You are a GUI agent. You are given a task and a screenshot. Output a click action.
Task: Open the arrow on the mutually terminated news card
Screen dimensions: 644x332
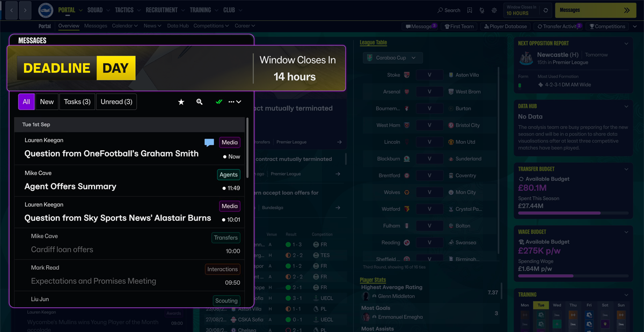pos(339,142)
